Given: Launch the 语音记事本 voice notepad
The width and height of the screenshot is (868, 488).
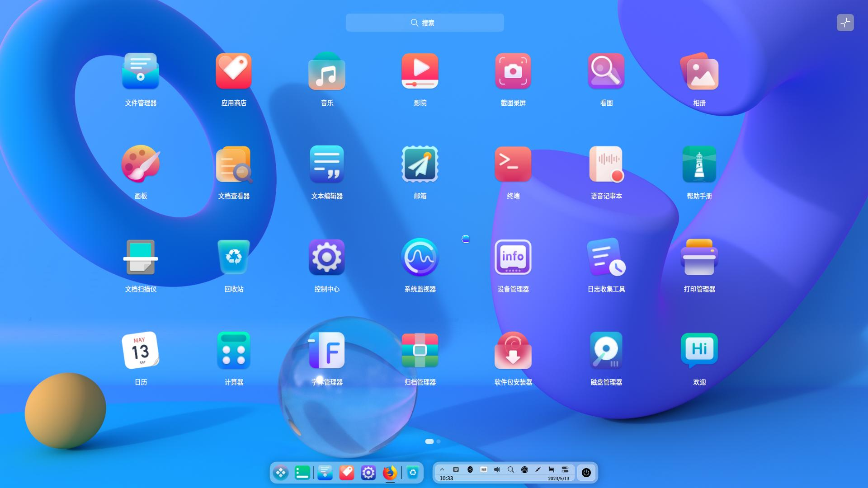Looking at the screenshot, I should tap(606, 164).
